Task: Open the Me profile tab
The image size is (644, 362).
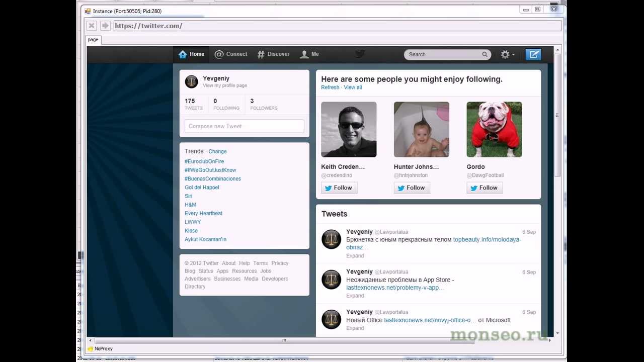Action: click(x=309, y=54)
